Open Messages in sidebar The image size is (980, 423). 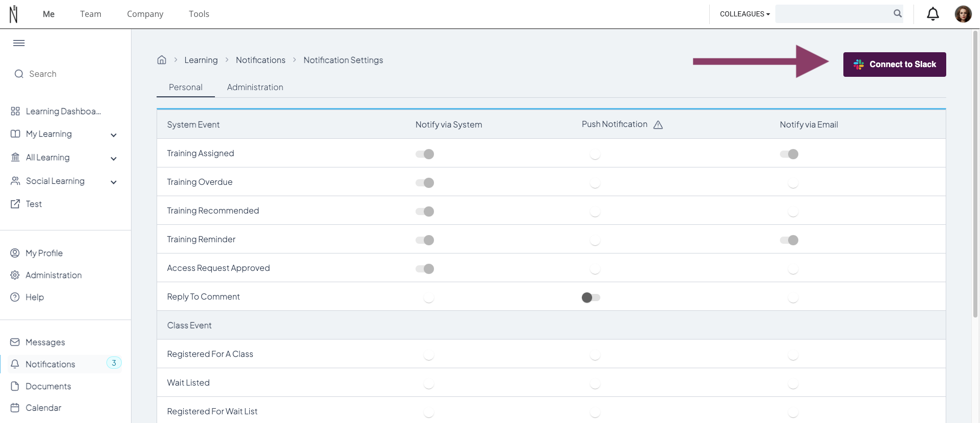pos(46,342)
